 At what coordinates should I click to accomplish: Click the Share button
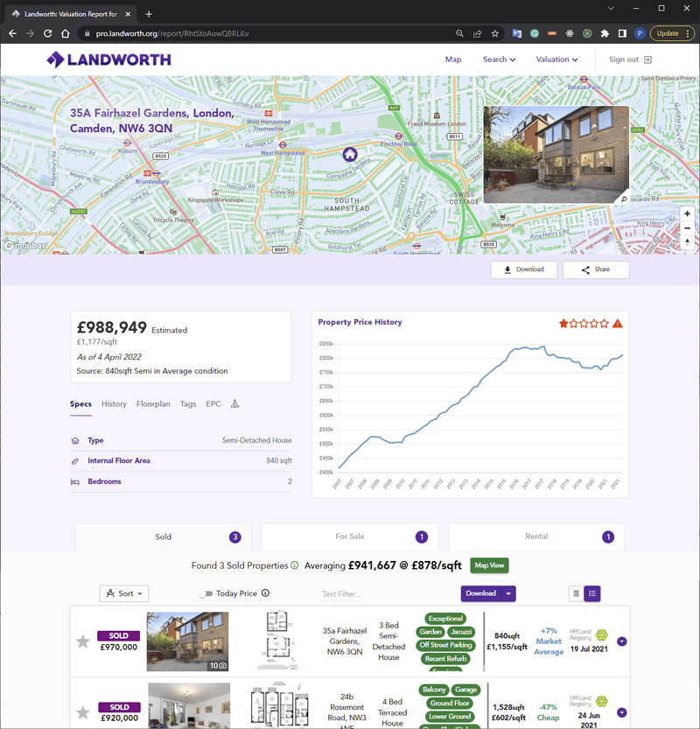click(x=596, y=270)
